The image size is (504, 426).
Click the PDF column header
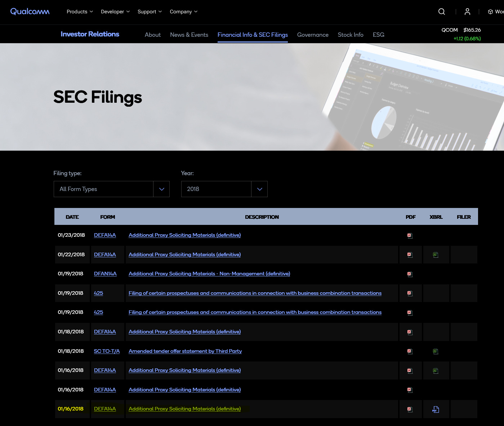coord(410,217)
